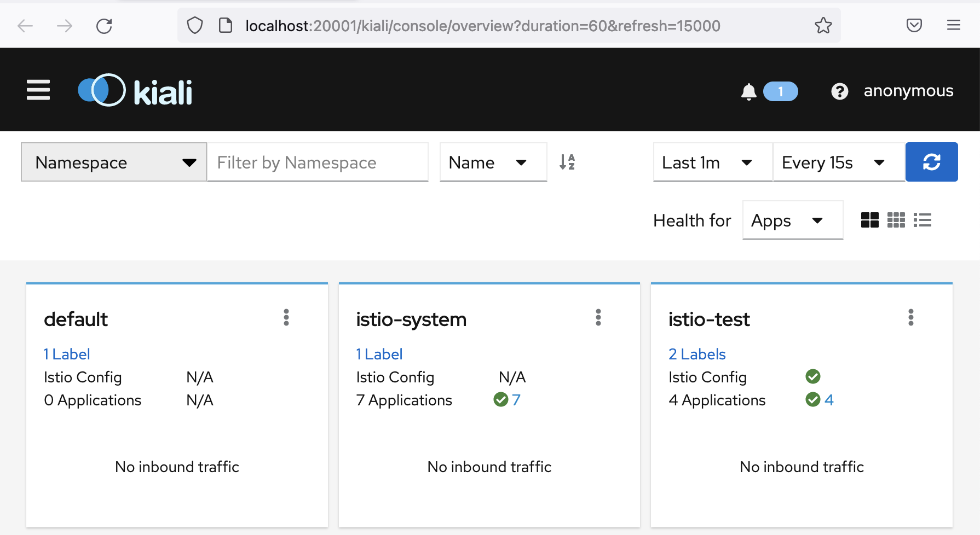Viewport: 980px width, 535px height.
Task: Switch to expanded card view
Action: coord(870,220)
